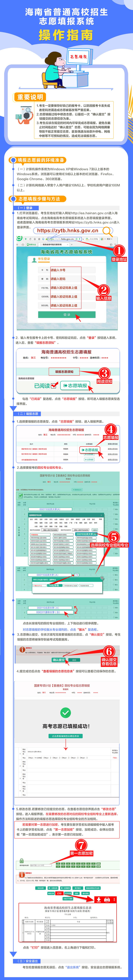Open the 更多 menu in browser toolbar
This screenshot has height=980, width=133.
pos(109,239)
